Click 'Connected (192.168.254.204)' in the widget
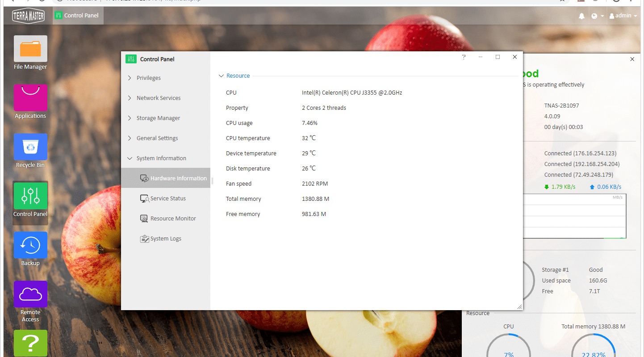The width and height of the screenshot is (644, 357). [x=582, y=164]
